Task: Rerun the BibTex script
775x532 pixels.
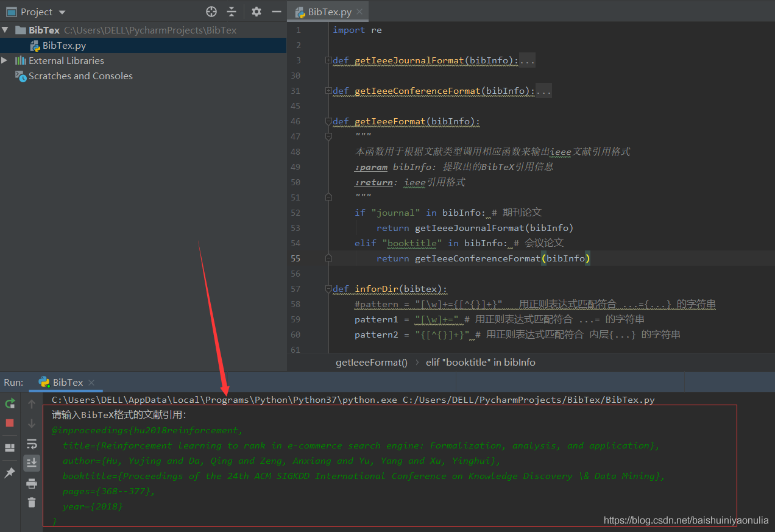Action: pos(10,403)
